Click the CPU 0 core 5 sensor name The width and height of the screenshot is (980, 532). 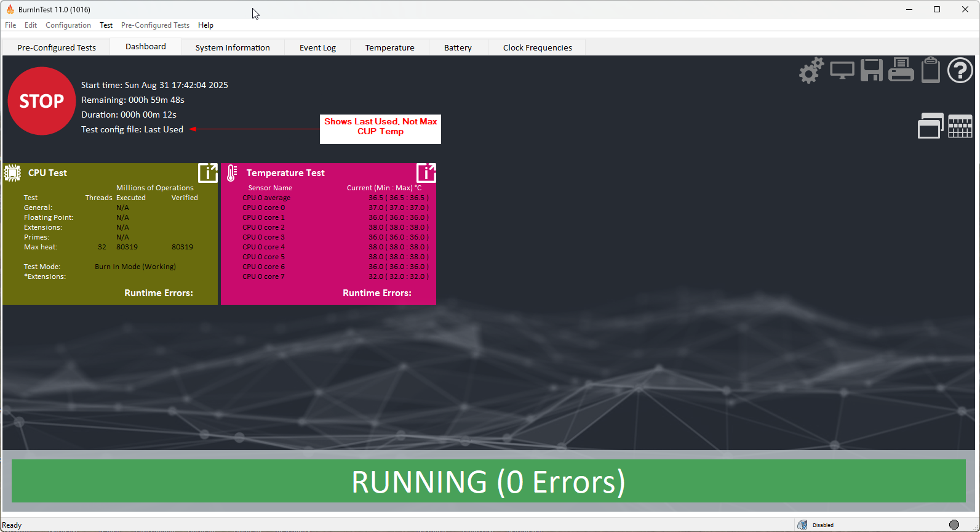point(263,257)
